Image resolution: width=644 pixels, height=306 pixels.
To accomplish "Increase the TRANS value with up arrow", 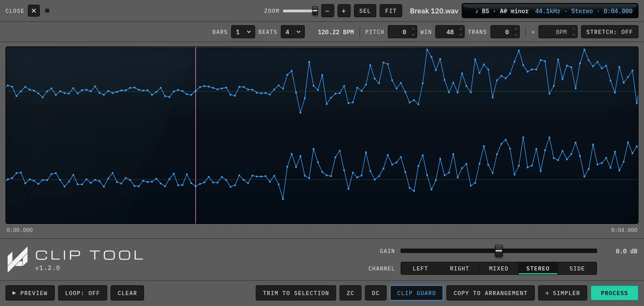I will 516,29.
